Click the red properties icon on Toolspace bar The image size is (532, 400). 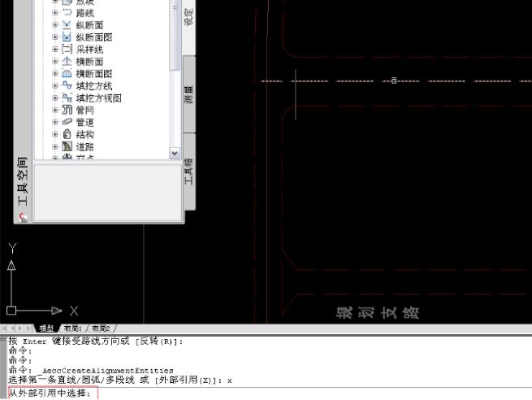(23, 217)
